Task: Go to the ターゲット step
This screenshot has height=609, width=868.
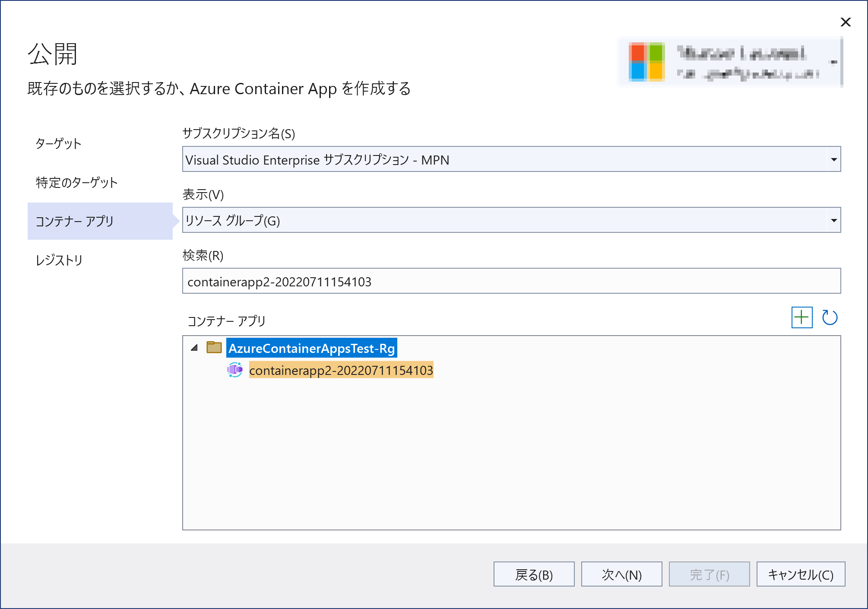Action: [x=58, y=143]
